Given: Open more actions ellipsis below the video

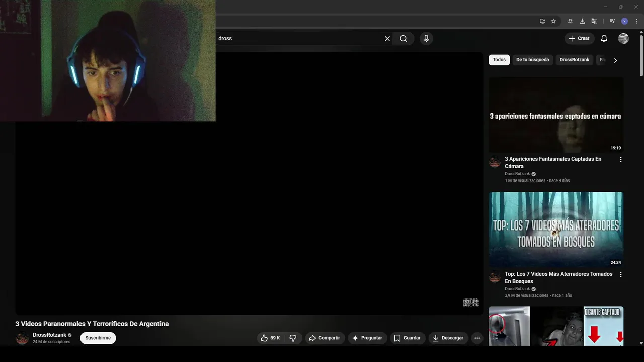Looking at the screenshot, I should (x=477, y=338).
